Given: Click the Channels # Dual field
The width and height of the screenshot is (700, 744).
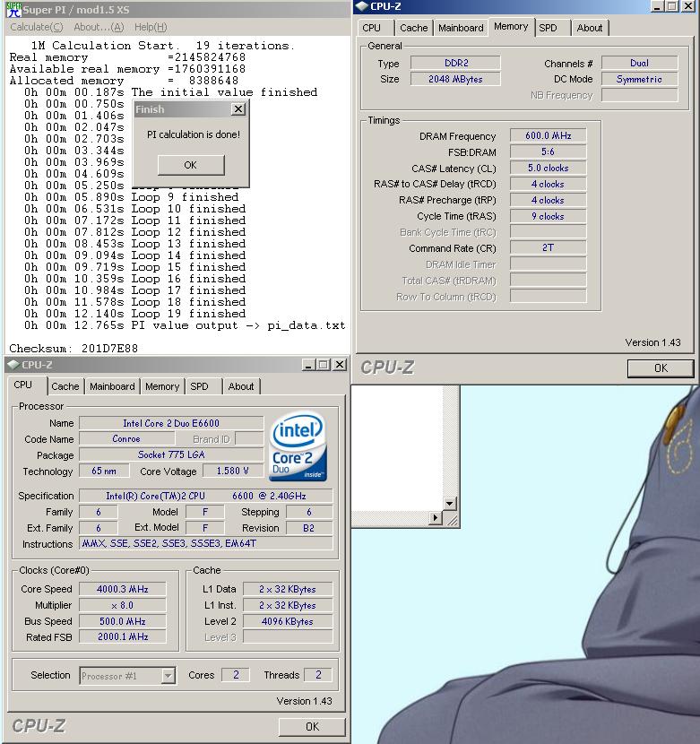Looking at the screenshot, I should pyautogui.click(x=639, y=63).
